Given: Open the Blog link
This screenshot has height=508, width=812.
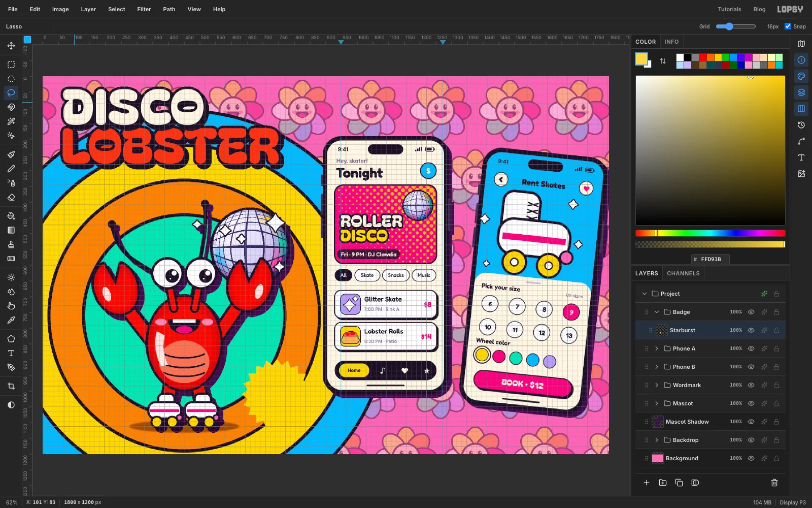Looking at the screenshot, I should tap(760, 9).
